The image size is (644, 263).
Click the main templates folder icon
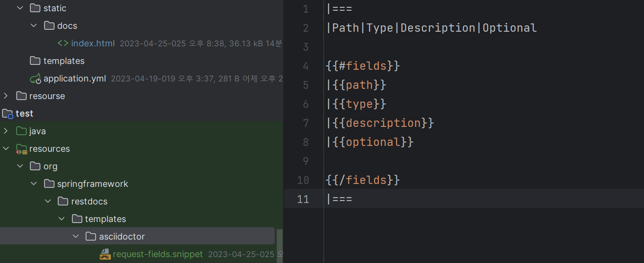click(x=35, y=61)
